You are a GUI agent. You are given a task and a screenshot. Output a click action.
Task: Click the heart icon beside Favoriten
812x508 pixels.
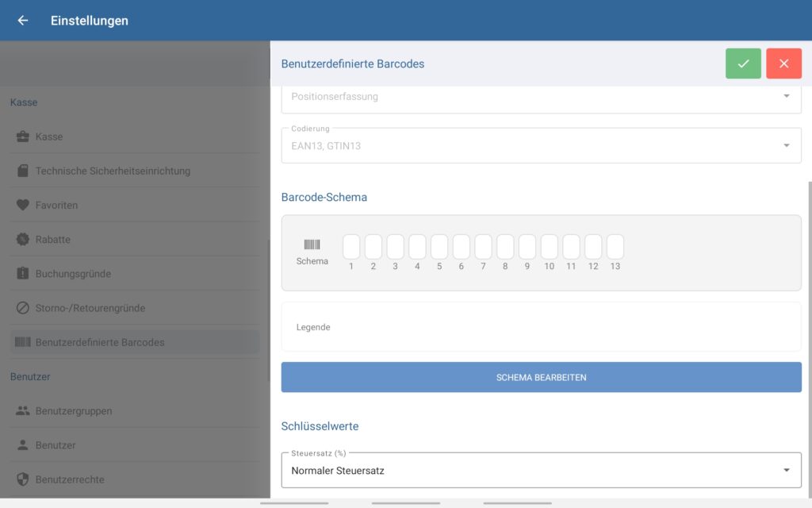pyautogui.click(x=23, y=205)
